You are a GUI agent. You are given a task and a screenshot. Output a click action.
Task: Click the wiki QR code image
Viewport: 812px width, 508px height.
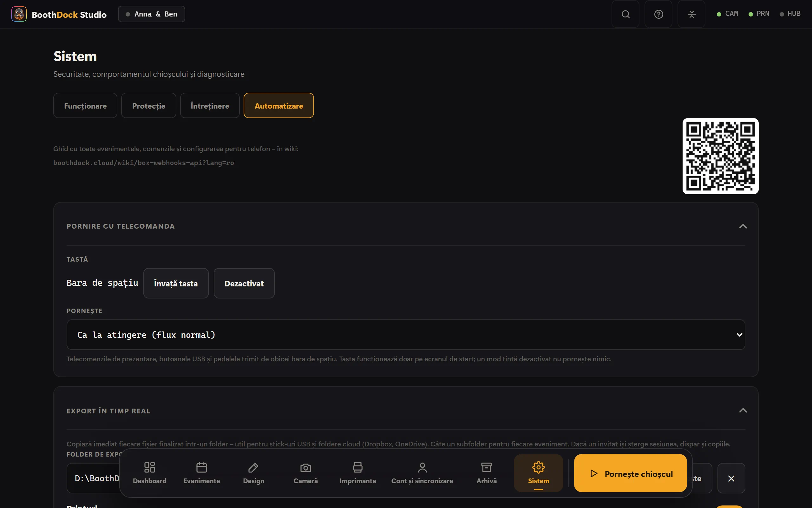(x=720, y=156)
